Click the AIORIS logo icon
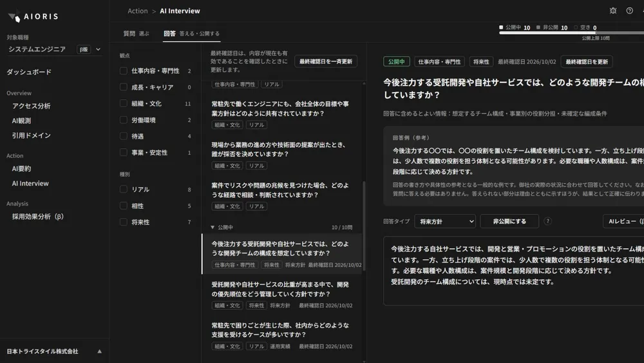644x363 pixels. click(x=14, y=17)
